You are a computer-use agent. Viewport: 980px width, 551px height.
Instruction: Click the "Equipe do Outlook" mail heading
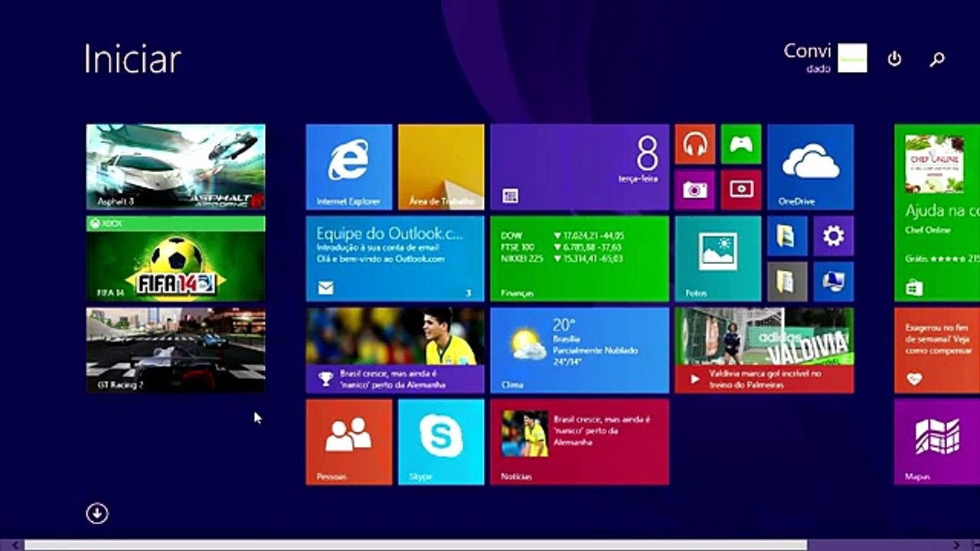[389, 233]
